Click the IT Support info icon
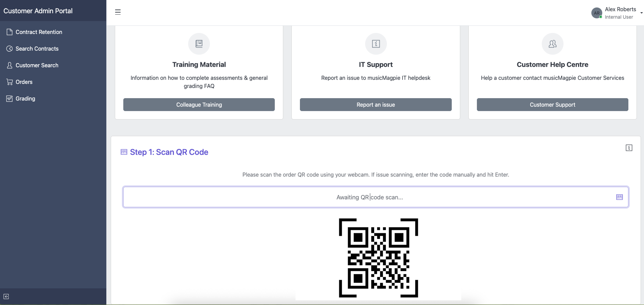The width and height of the screenshot is (644, 305). [x=376, y=44]
